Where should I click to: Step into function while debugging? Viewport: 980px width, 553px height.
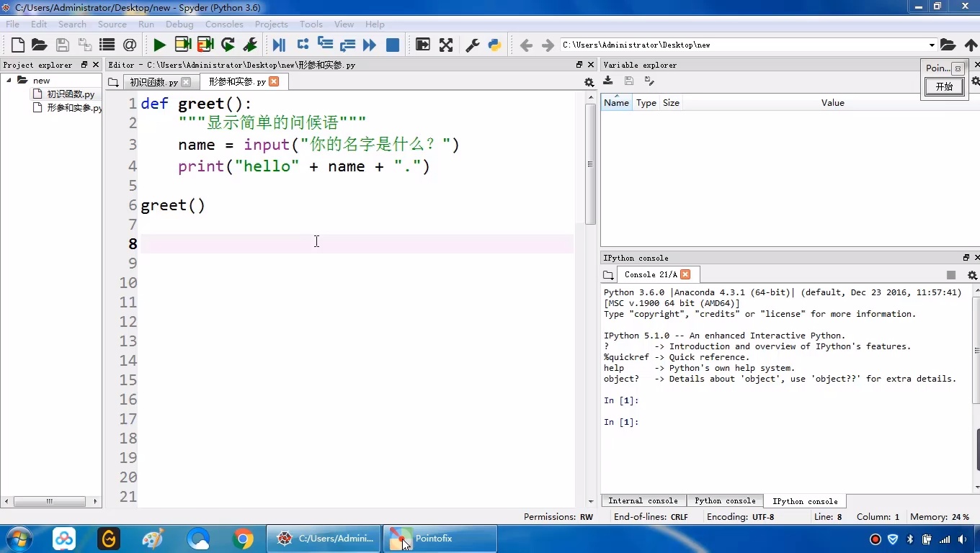point(324,45)
